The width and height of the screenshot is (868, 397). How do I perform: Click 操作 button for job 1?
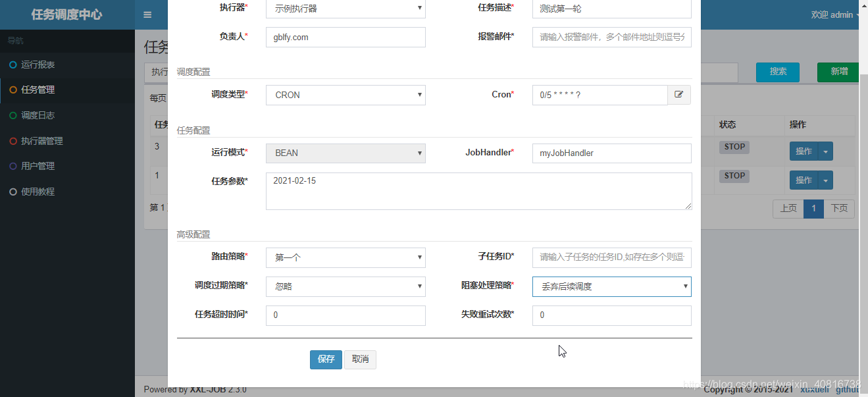804,180
